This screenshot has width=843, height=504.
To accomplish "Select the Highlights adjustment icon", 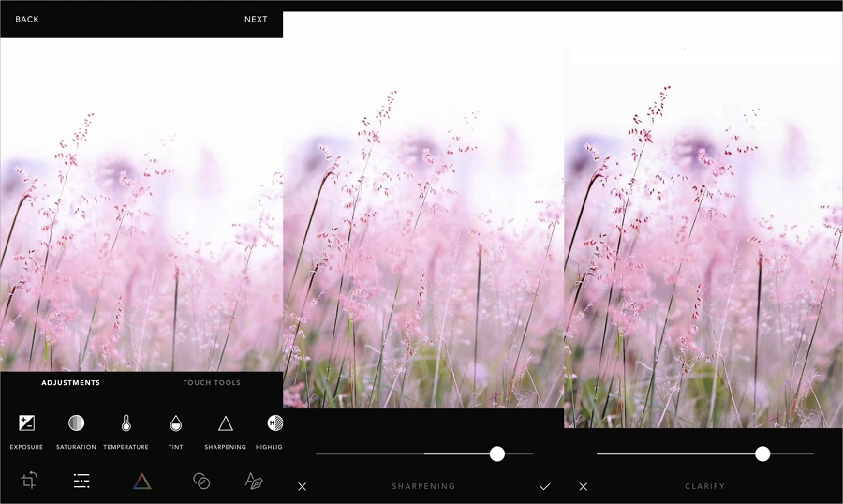I will (x=274, y=423).
